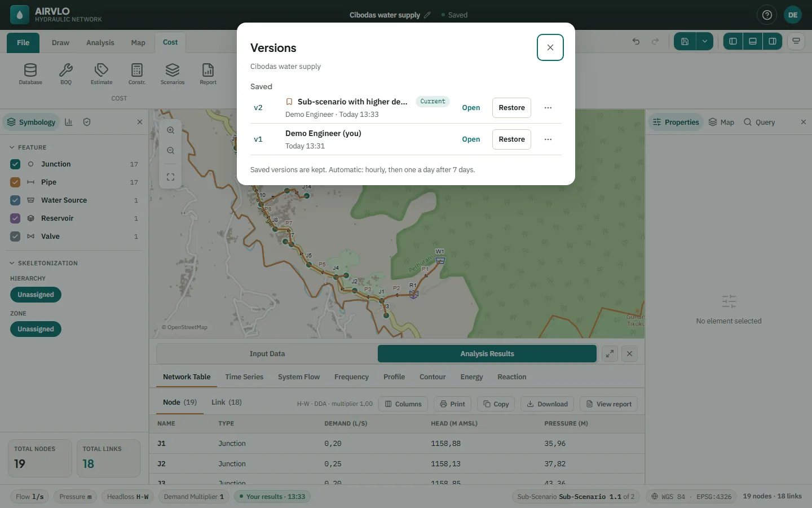Open the chart icon next to Symbology
Screen dimensions: 812x508
click(69, 122)
